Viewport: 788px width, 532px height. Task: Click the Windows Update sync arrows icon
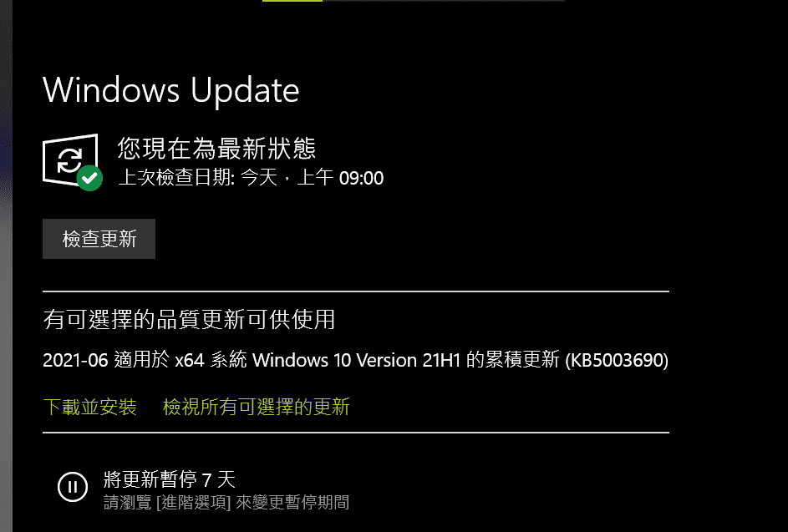click(x=69, y=160)
